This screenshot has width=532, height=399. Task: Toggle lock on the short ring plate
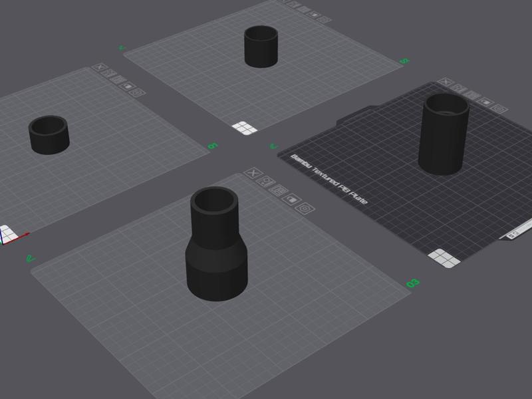pos(128,86)
